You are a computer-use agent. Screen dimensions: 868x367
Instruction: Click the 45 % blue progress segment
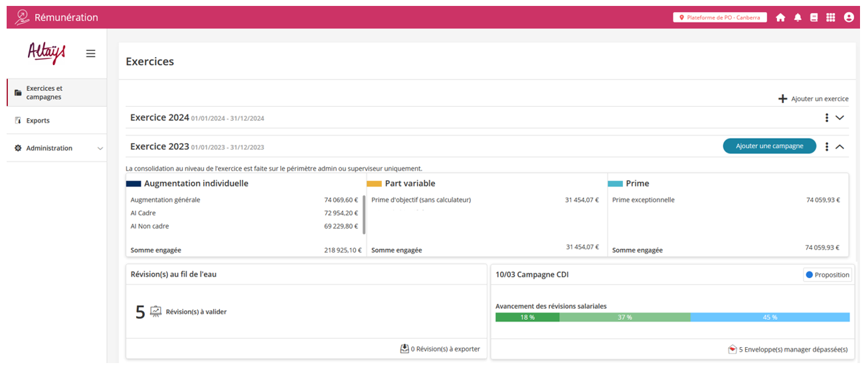point(770,317)
